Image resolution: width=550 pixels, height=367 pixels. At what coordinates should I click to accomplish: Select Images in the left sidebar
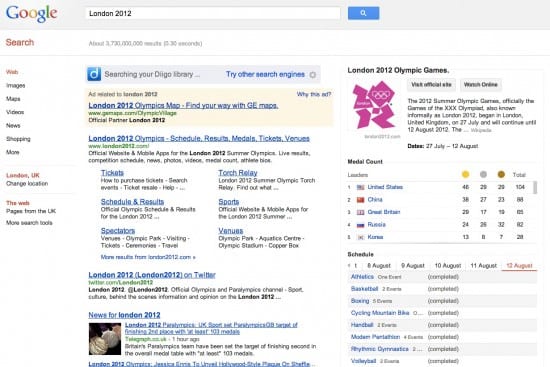pyautogui.click(x=15, y=85)
